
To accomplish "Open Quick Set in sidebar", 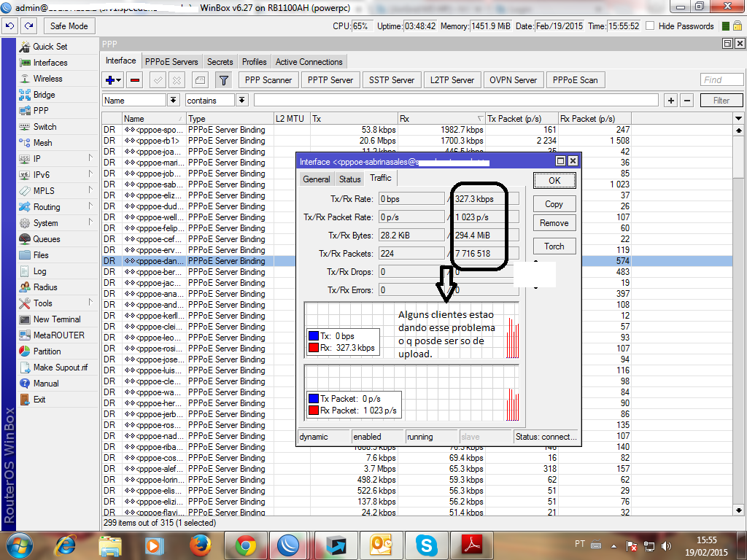I will [x=50, y=46].
